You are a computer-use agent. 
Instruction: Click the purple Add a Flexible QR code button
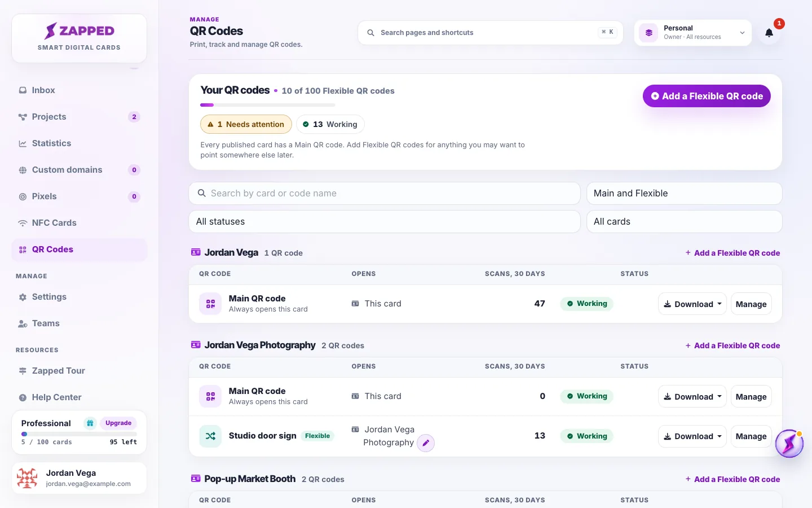[707, 96]
